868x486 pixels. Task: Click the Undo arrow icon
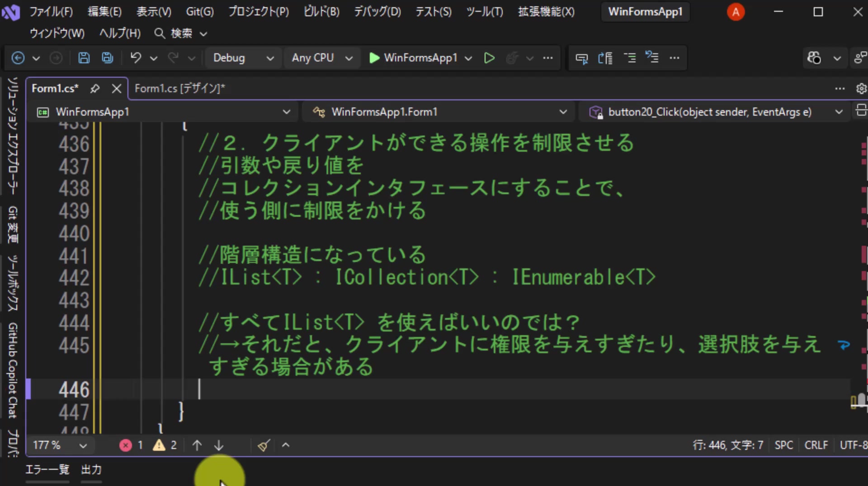[136, 58]
